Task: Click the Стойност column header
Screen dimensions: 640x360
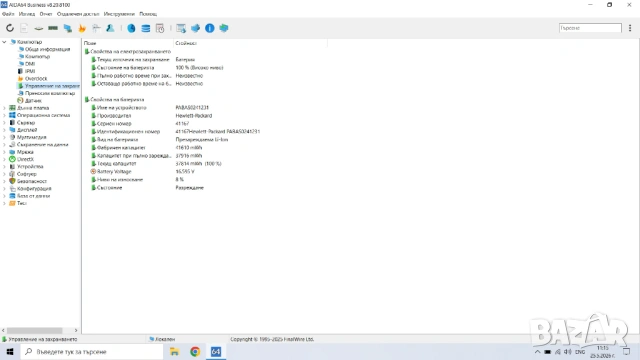Action: click(x=250, y=43)
